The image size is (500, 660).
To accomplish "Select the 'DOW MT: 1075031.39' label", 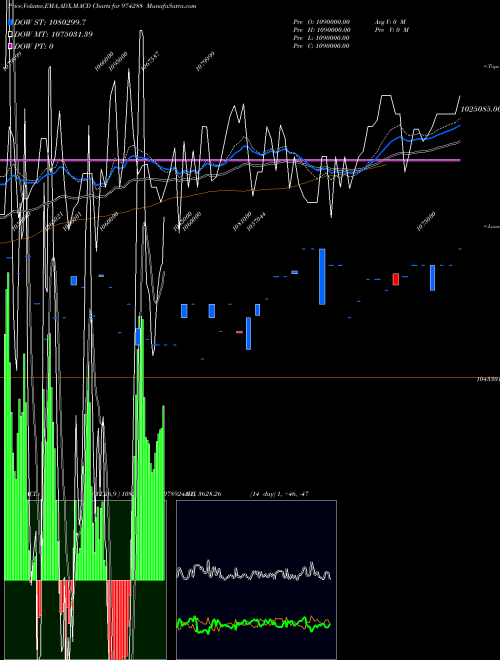I will point(53,34).
